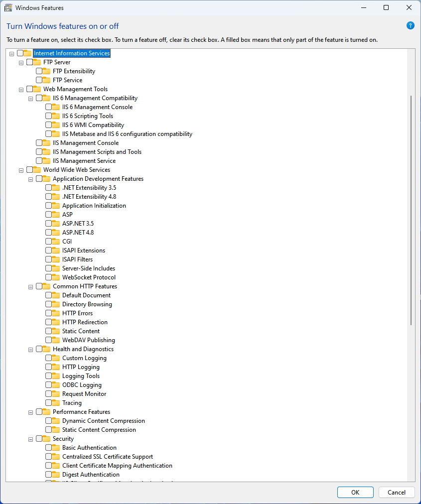This screenshot has height=504, width=421.
Task: Maximize the Windows Features window
Action: point(386,7)
